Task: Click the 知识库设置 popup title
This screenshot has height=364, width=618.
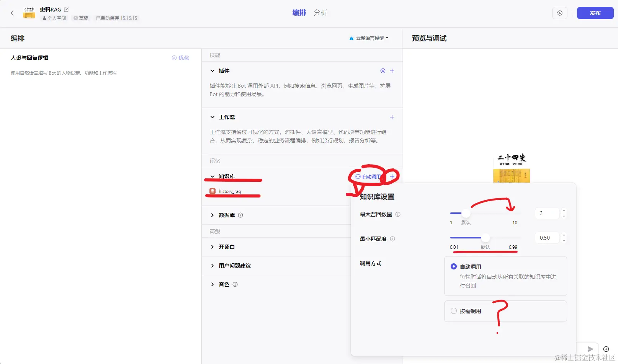Action: (x=377, y=197)
